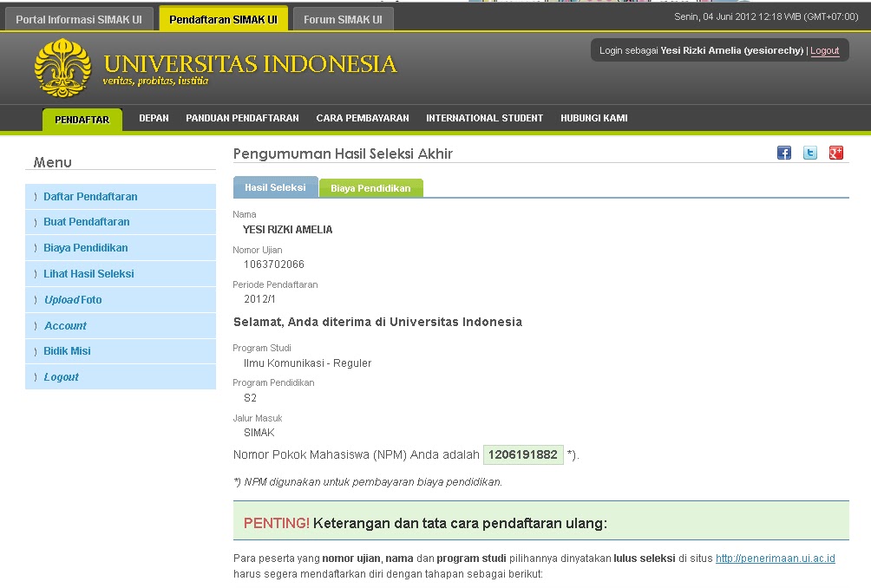871x588 pixels.
Task: Share the result on Twitter
Action: pyautogui.click(x=810, y=153)
